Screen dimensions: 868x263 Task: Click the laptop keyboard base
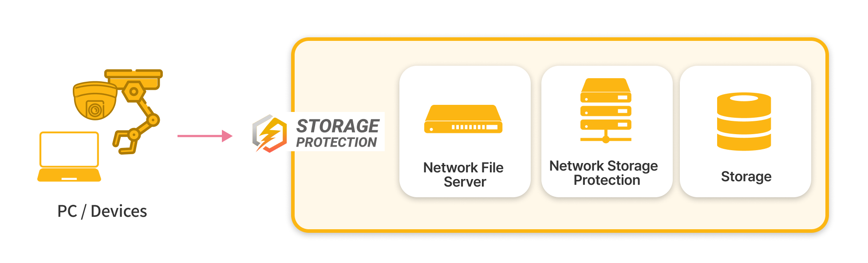click(x=69, y=175)
